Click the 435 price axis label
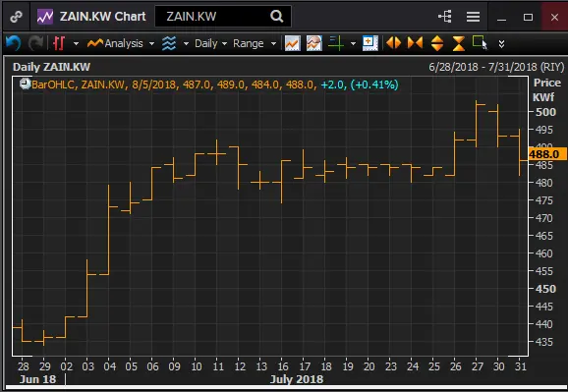Screen dimensions: 568x392 (544, 342)
